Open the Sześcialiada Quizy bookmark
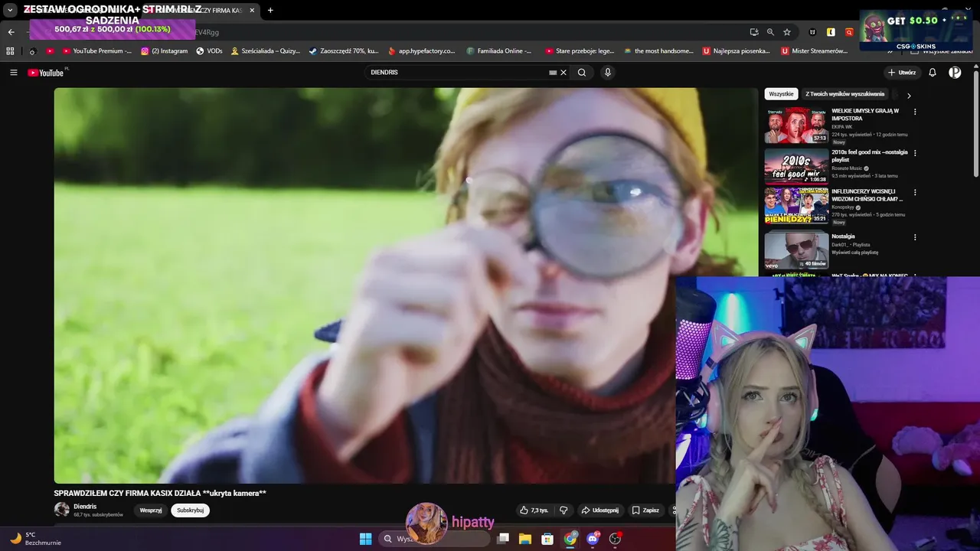980x551 pixels. tap(266, 51)
